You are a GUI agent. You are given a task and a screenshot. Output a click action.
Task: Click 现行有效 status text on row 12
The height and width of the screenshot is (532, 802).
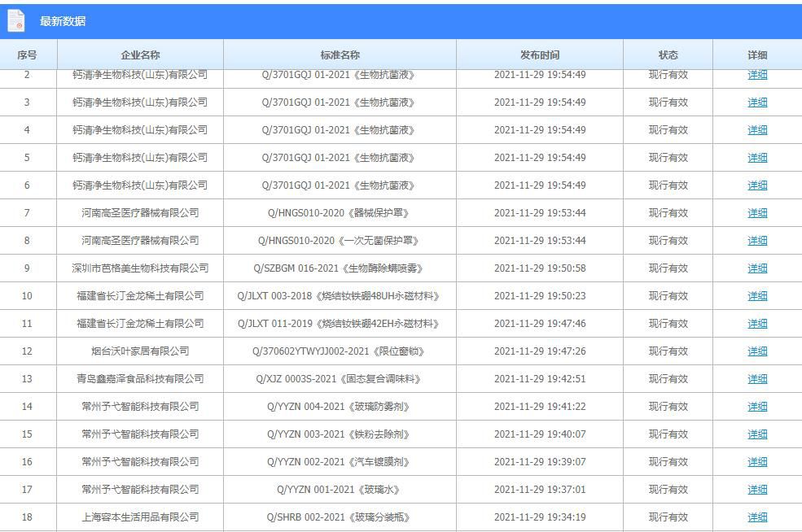tap(668, 351)
